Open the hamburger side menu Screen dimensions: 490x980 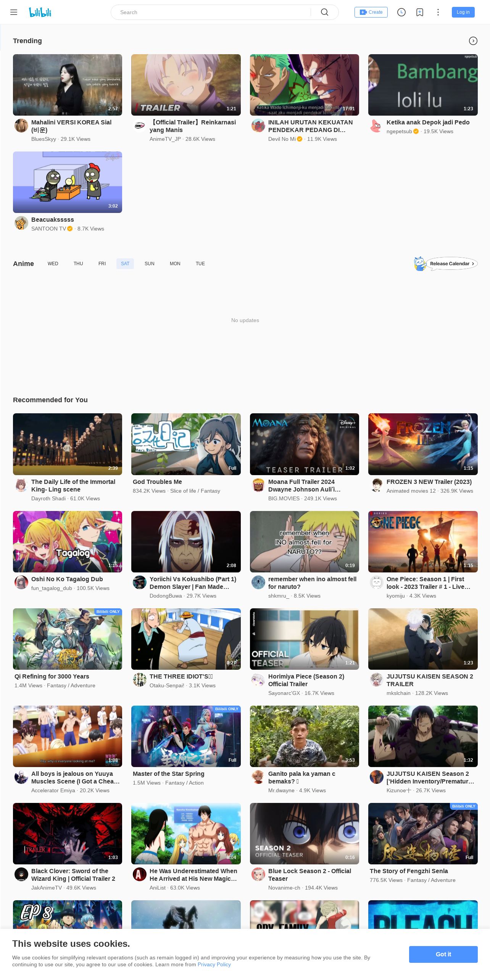click(14, 12)
